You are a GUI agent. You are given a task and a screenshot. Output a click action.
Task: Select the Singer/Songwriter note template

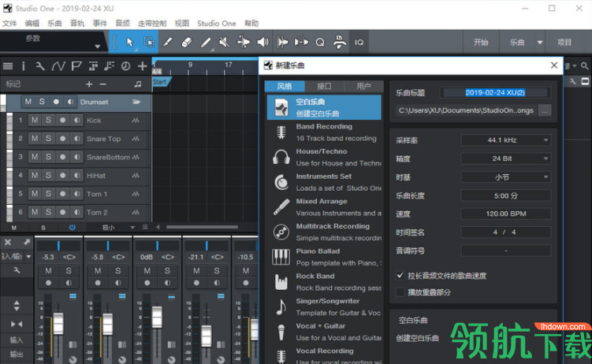pyautogui.click(x=325, y=306)
